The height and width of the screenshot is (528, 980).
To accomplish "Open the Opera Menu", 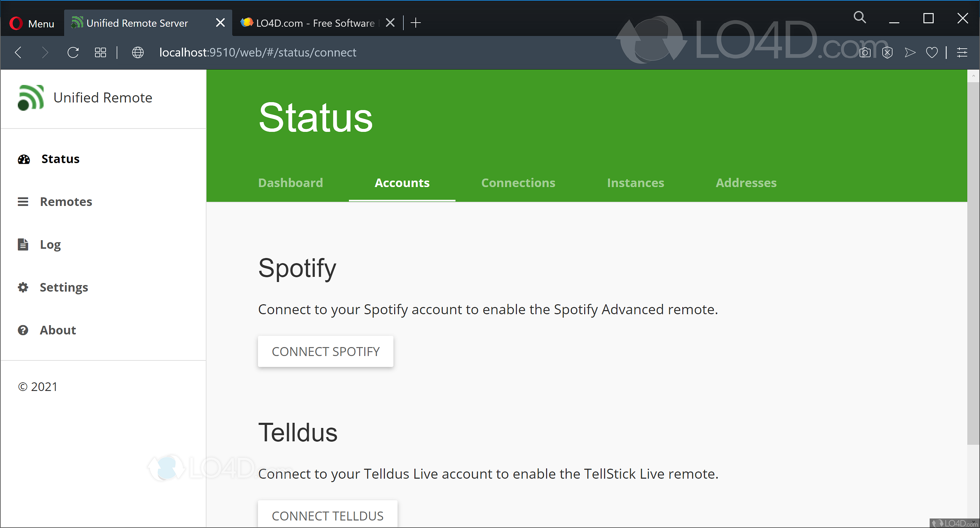I will tap(32, 23).
